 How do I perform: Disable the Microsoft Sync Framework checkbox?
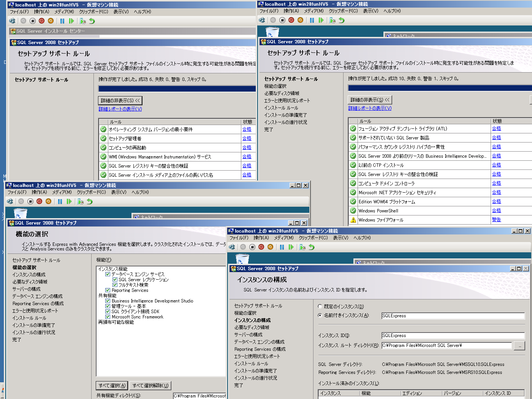point(108,317)
